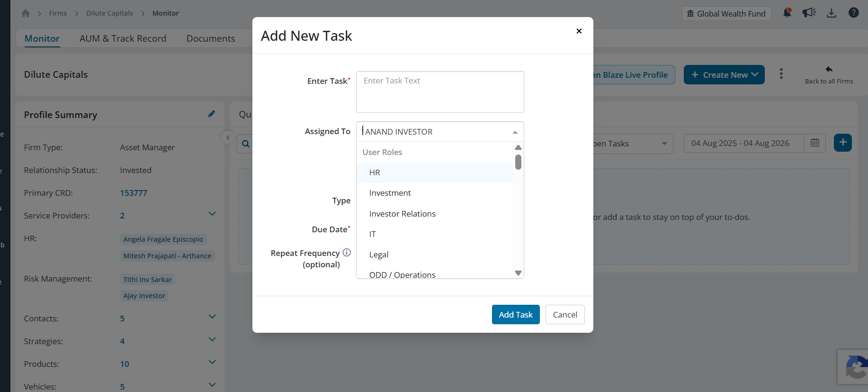The height and width of the screenshot is (392, 868).
Task: Click dropdown list scrollbar thumb
Action: pyautogui.click(x=518, y=162)
